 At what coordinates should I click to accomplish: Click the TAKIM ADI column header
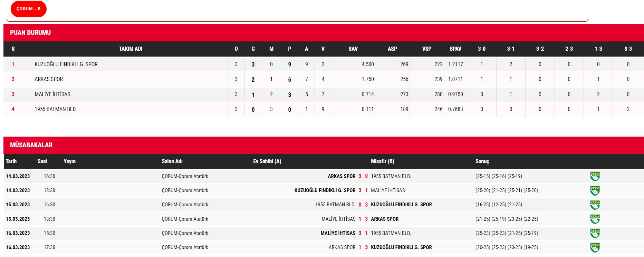(131, 49)
